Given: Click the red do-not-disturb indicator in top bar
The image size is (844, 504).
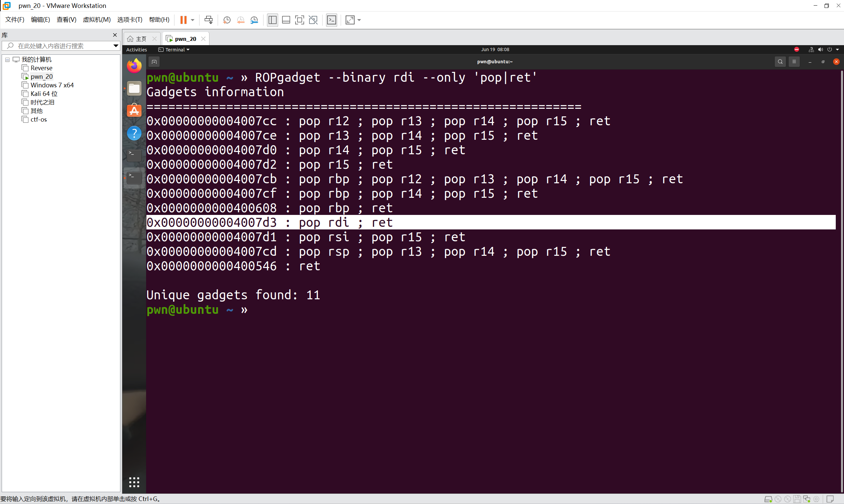Looking at the screenshot, I should click(797, 49).
